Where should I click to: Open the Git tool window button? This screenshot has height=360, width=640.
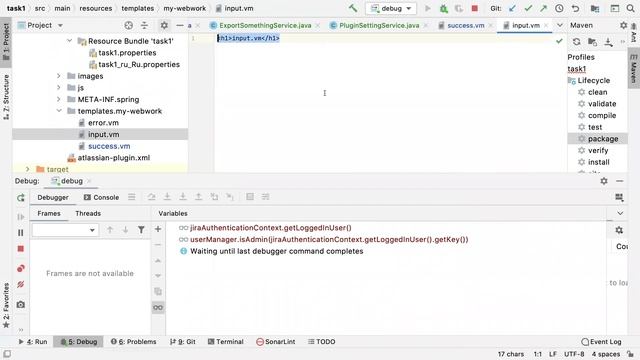point(183,342)
